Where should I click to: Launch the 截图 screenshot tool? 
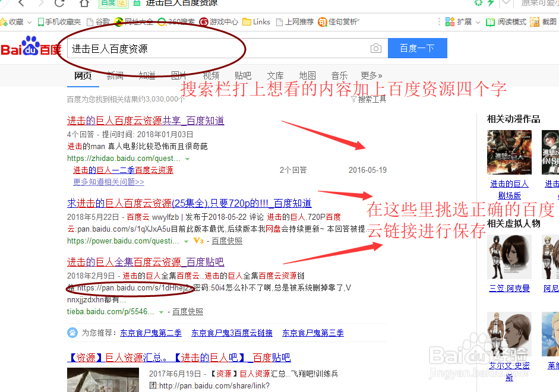point(549,22)
